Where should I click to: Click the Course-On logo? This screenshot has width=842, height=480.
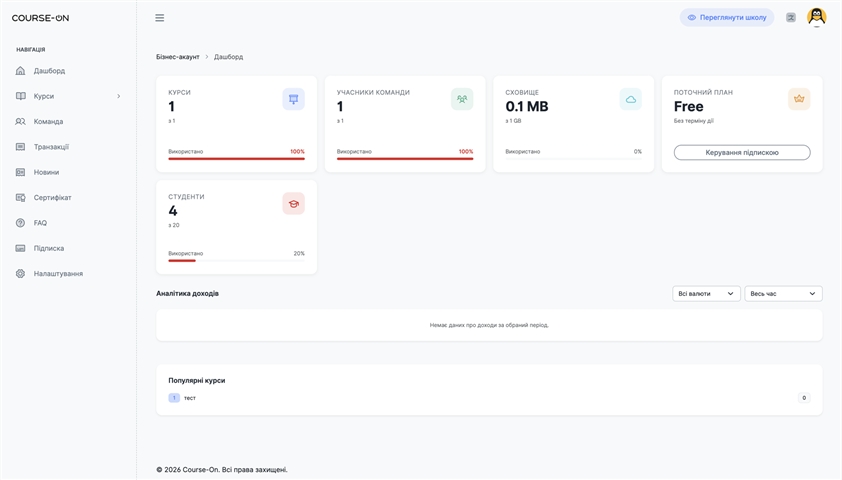(40, 18)
